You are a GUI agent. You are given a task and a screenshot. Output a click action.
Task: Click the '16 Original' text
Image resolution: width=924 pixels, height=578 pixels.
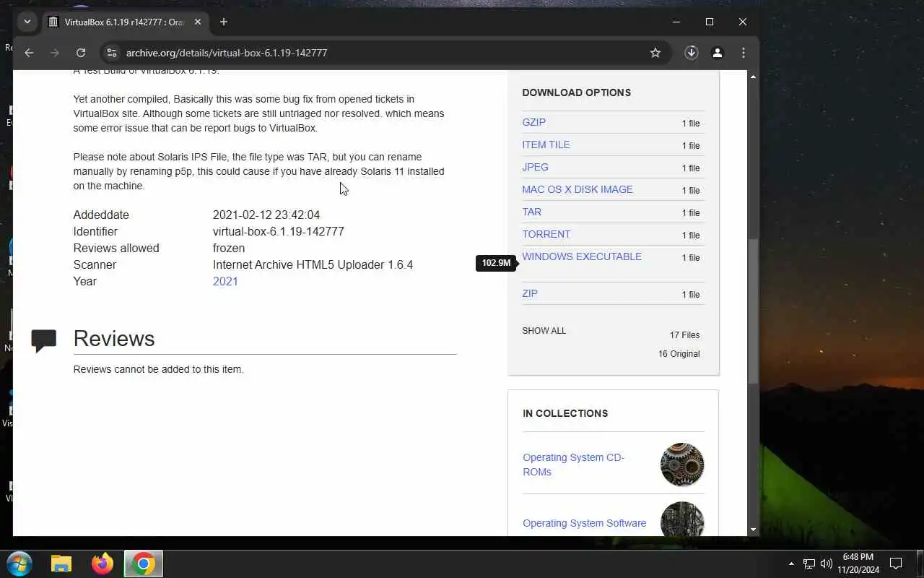click(x=679, y=353)
